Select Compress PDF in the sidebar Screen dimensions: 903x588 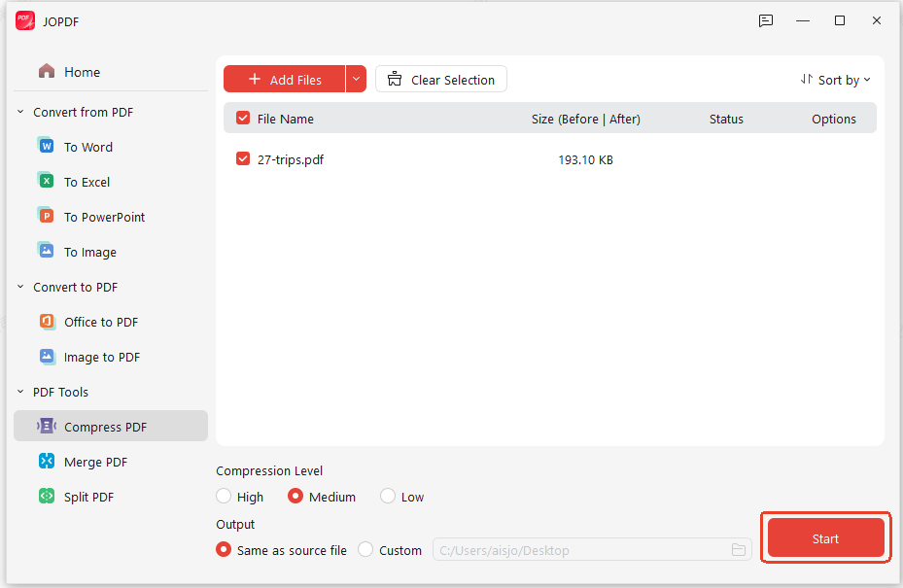[111, 426]
